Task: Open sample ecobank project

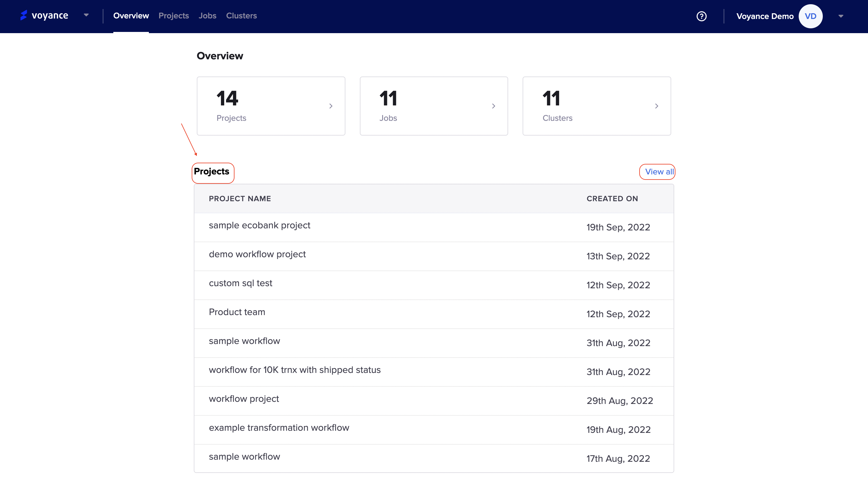Action: tap(259, 225)
